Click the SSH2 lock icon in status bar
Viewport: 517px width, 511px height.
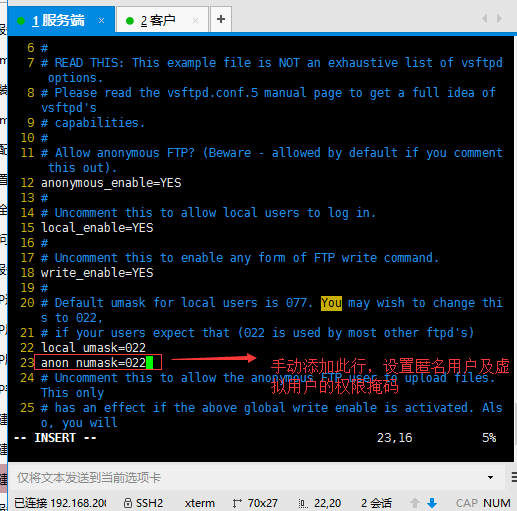click(128, 503)
